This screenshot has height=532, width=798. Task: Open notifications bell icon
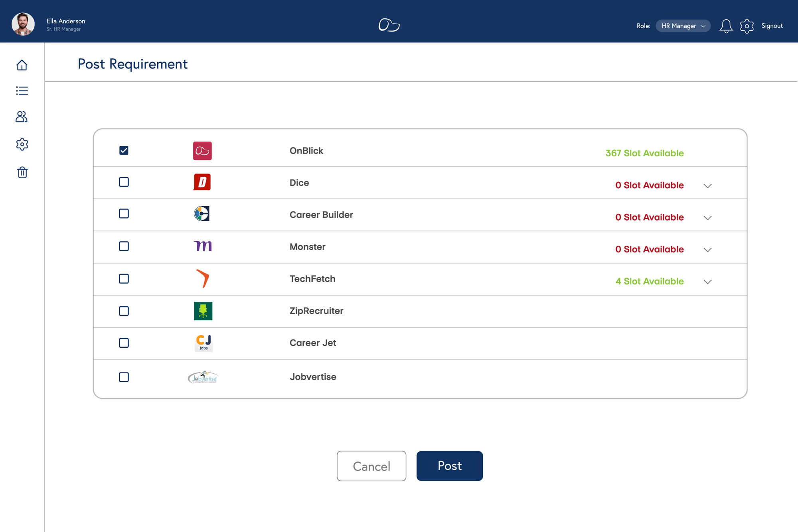pyautogui.click(x=726, y=26)
